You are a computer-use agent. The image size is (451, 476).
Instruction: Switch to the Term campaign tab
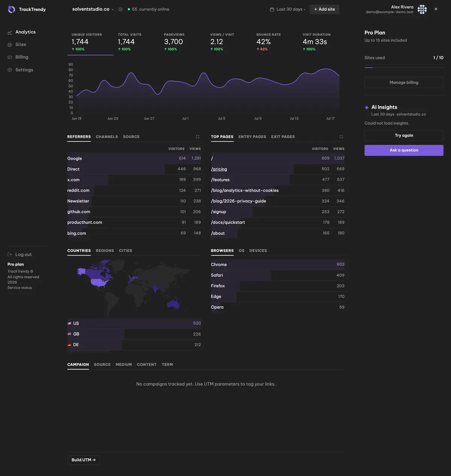pyautogui.click(x=167, y=364)
